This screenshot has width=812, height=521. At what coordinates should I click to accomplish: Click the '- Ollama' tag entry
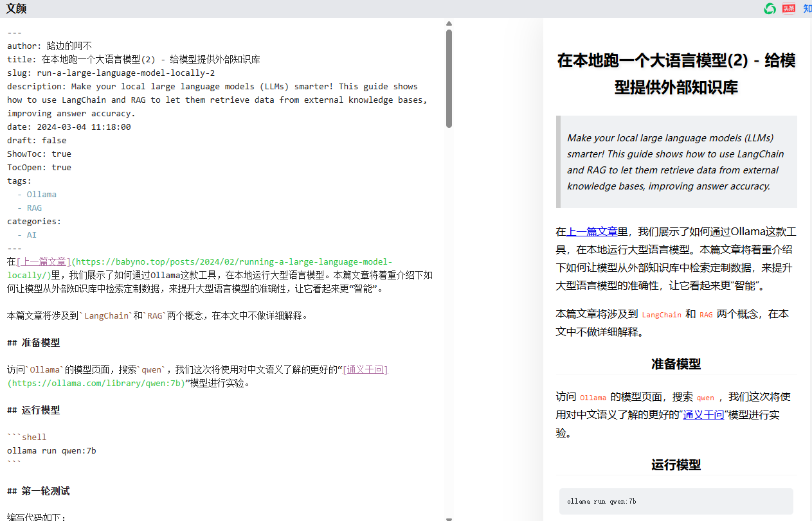point(37,195)
